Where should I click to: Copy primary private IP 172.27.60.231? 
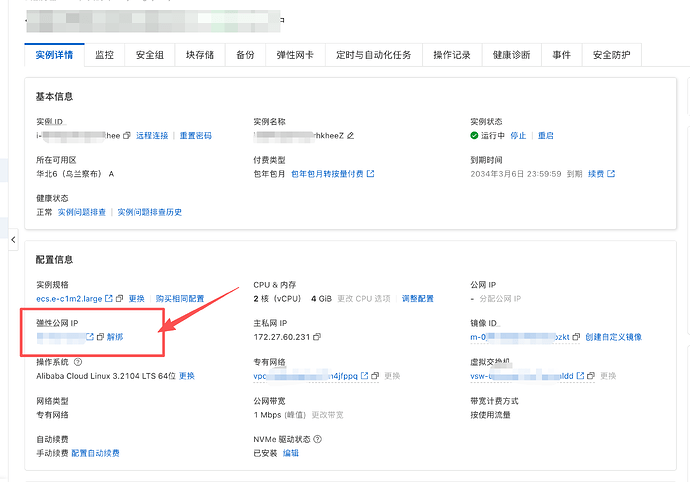(317, 337)
